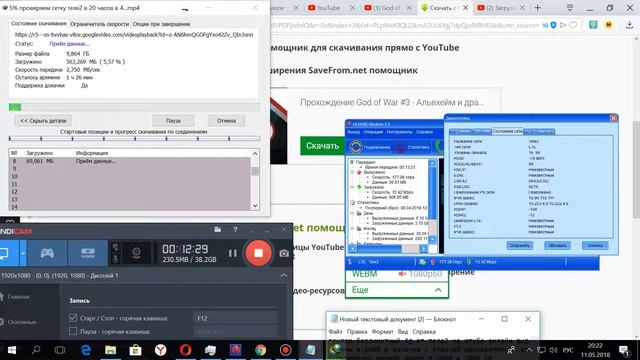Select Bandicam game recording mode gamepad icon
Image resolution: width=640 pixels, height=360 pixels.
[47, 253]
